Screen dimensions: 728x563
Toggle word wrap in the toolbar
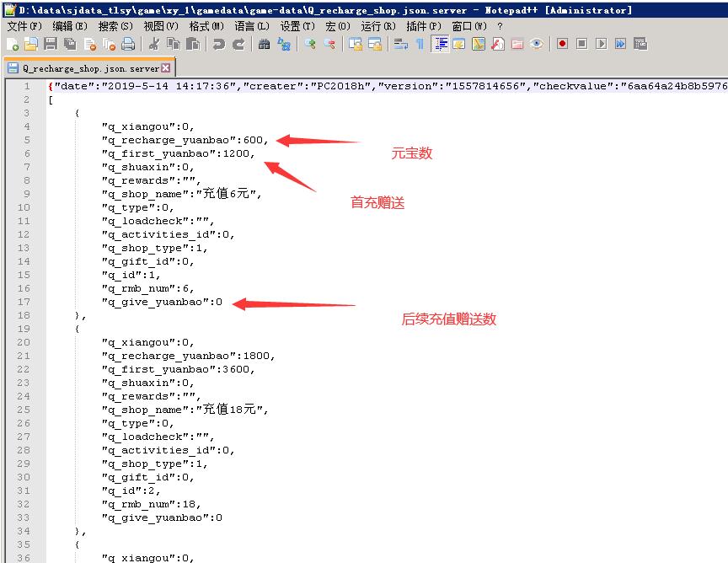click(x=401, y=44)
